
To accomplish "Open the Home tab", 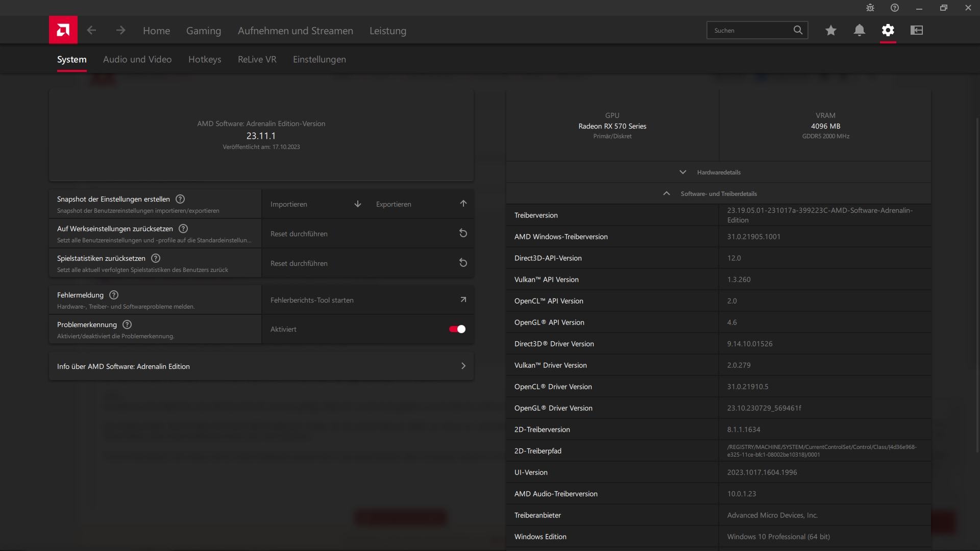I will point(156,31).
